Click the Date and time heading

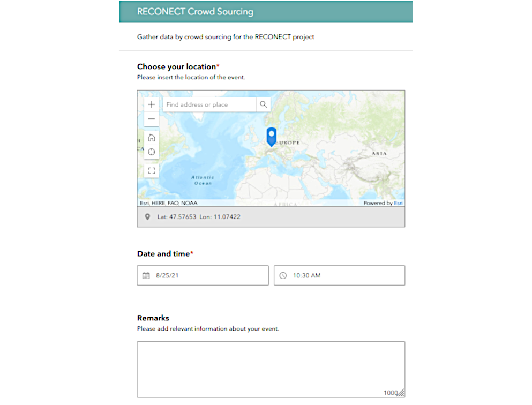tap(163, 254)
